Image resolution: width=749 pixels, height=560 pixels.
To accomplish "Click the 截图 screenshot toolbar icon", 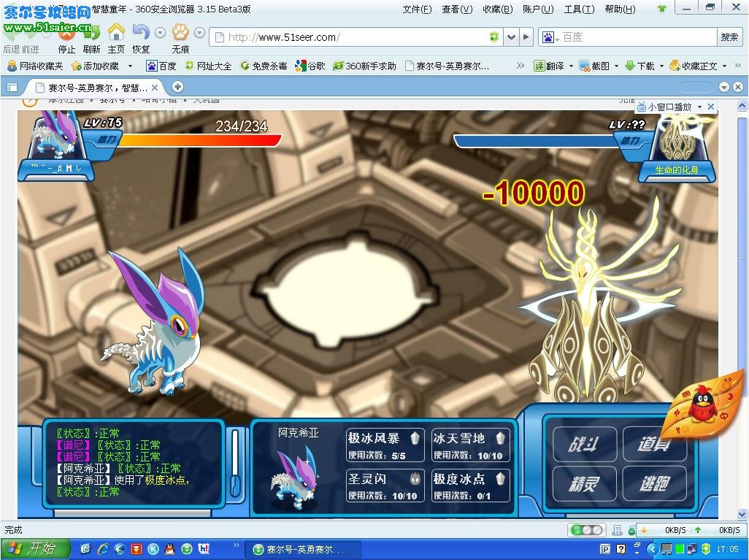I will (x=594, y=66).
